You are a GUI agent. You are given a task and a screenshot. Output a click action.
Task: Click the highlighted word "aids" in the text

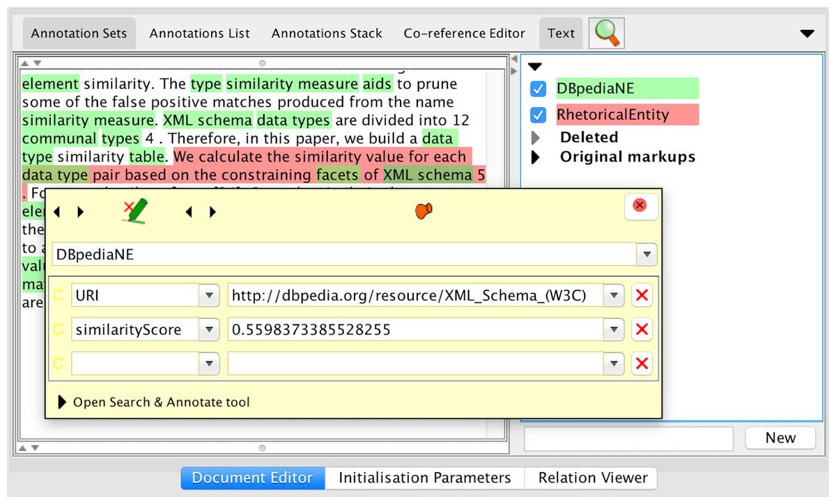378,84
